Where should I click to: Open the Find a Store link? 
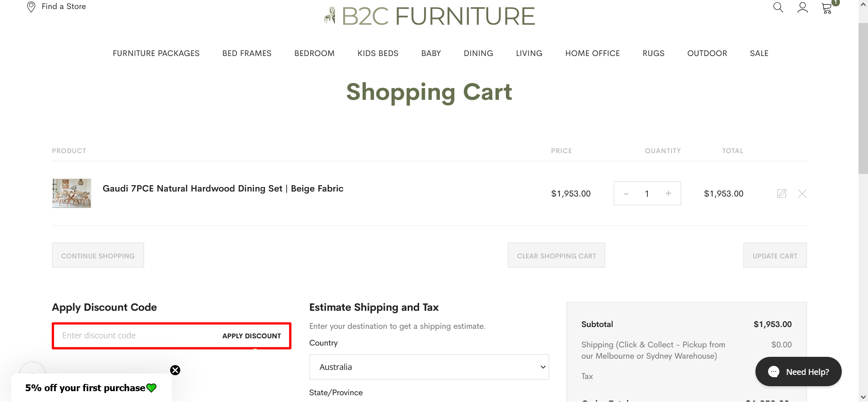click(x=64, y=6)
